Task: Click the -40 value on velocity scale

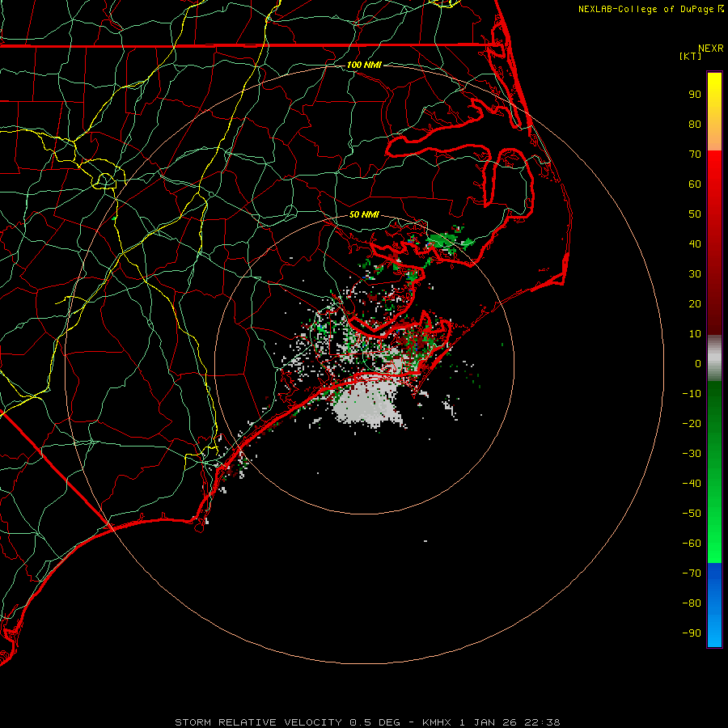Action: [692, 484]
